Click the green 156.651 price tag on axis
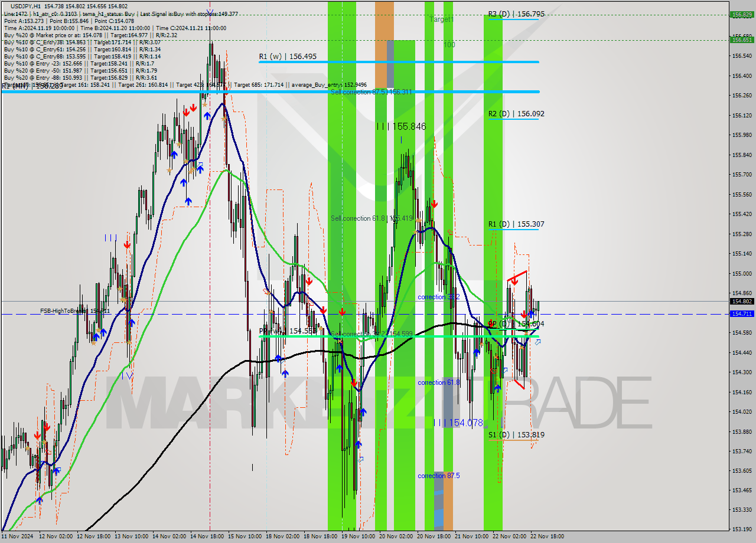 tap(742, 40)
